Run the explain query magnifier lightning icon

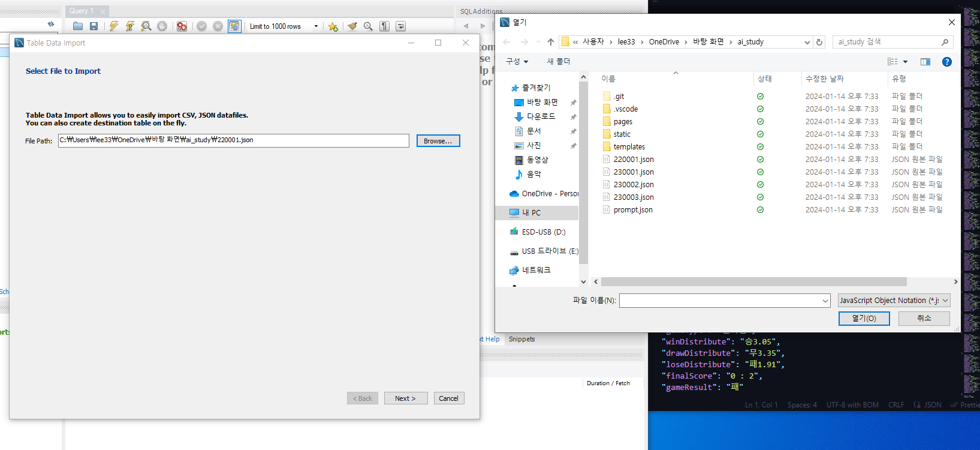pyautogui.click(x=146, y=26)
